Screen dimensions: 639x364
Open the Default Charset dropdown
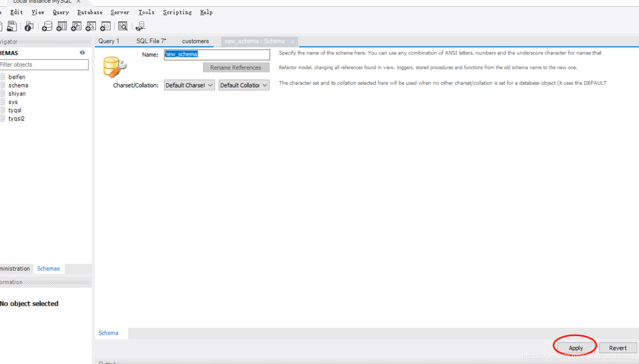189,85
